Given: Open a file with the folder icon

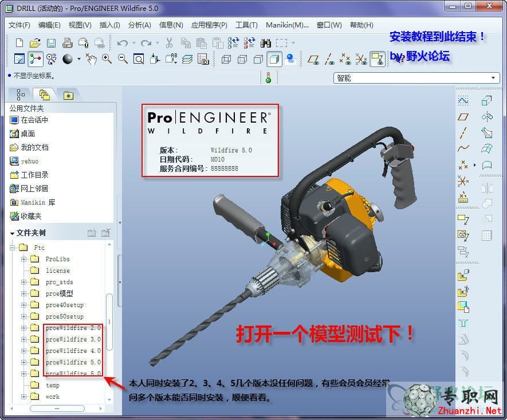Looking at the screenshot, I should click(x=35, y=42).
